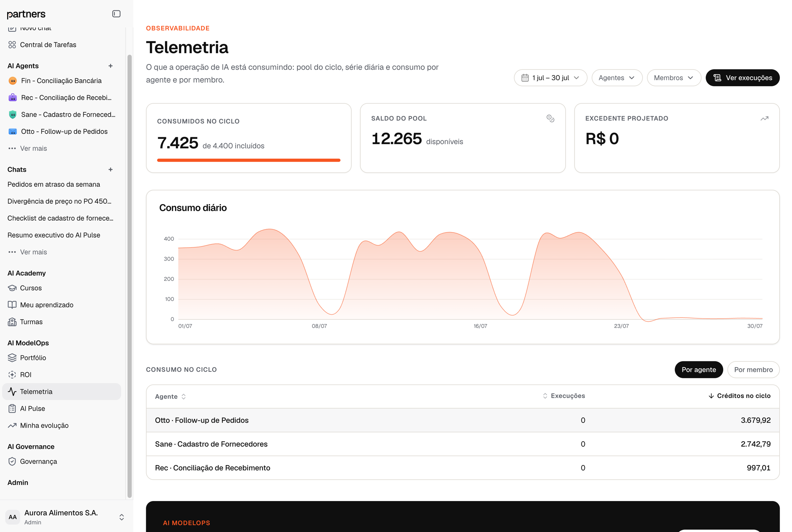Click the R$ 0 projected surplus value
This screenshot has width=792, height=532.
point(602,139)
